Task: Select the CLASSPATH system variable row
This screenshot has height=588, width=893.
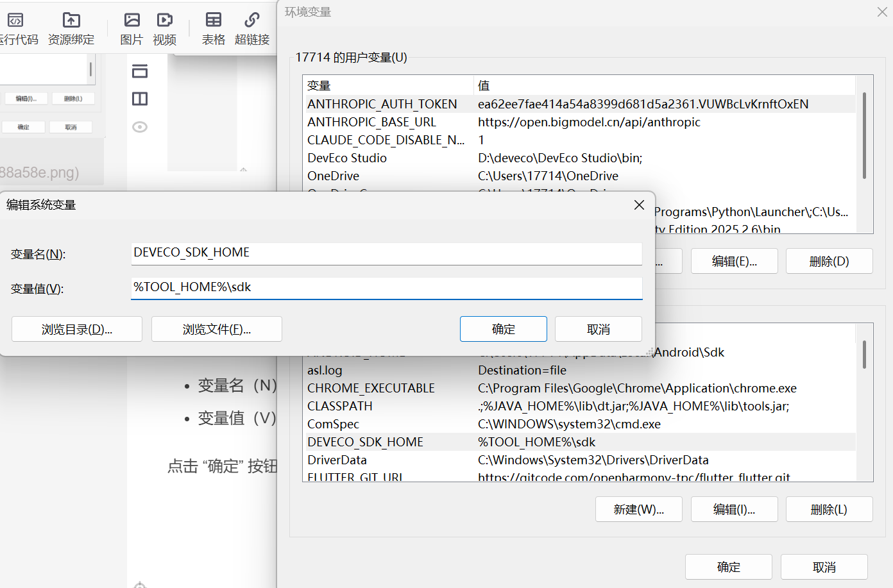Action: 579,406
